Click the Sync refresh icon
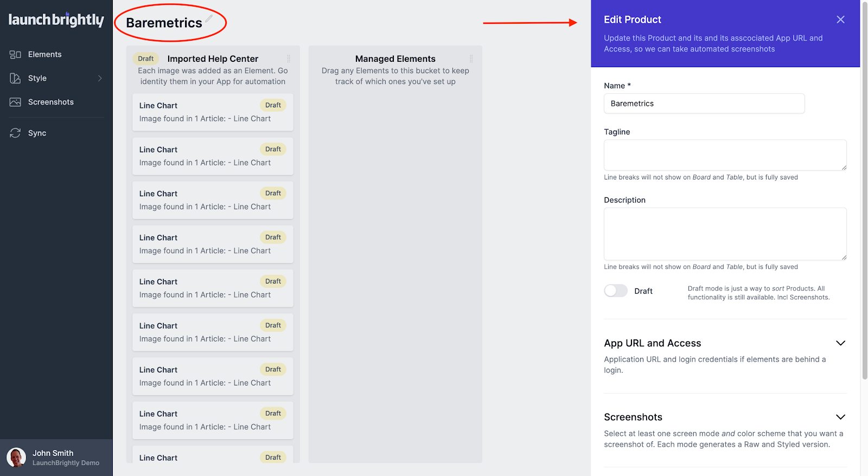 15,133
